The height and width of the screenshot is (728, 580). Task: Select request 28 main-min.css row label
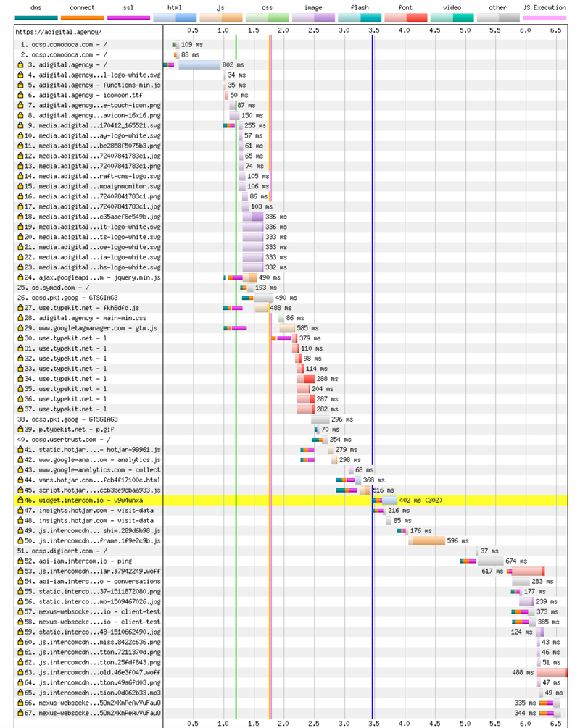click(86, 318)
